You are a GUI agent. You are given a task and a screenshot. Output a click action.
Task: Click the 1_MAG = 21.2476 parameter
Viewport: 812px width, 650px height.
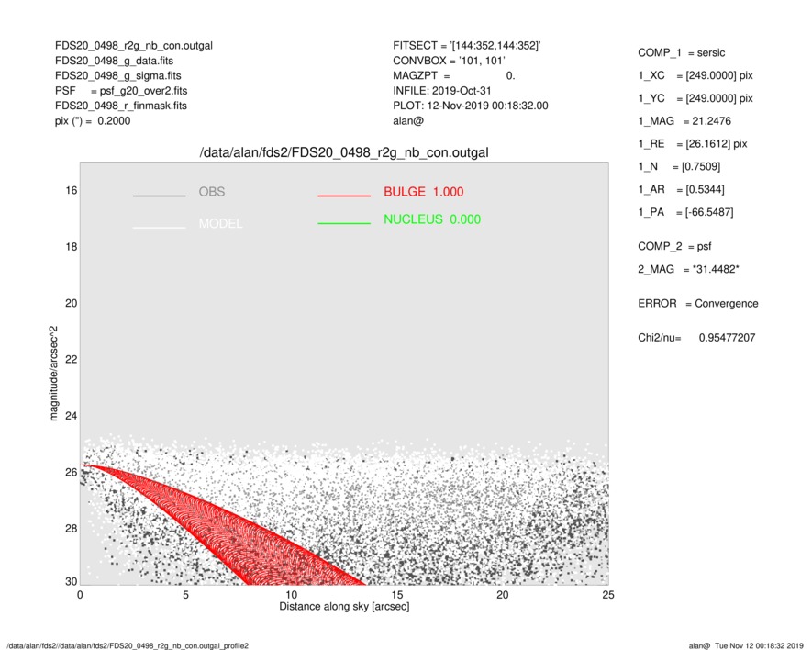(x=685, y=120)
